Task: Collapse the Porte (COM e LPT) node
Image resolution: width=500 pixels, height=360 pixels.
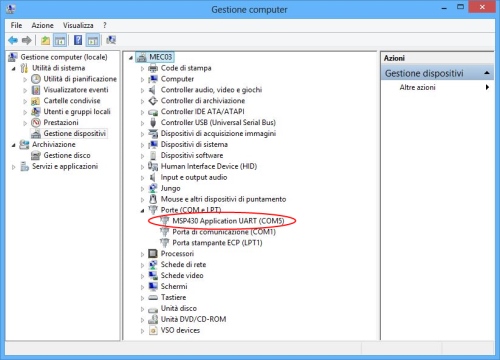Action: pyautogui.click(x=142, y=210)
